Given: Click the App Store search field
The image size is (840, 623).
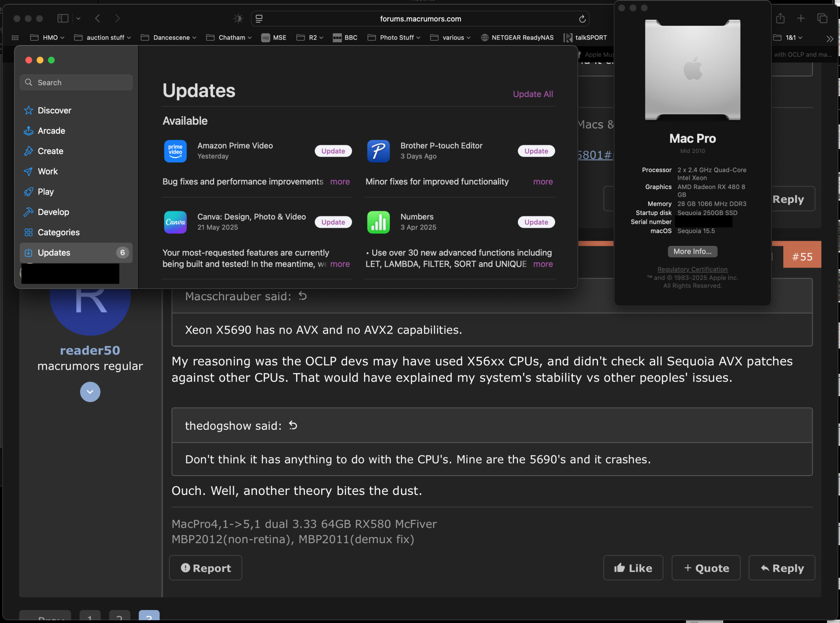Looking at the screenshot, I should 76,82.
